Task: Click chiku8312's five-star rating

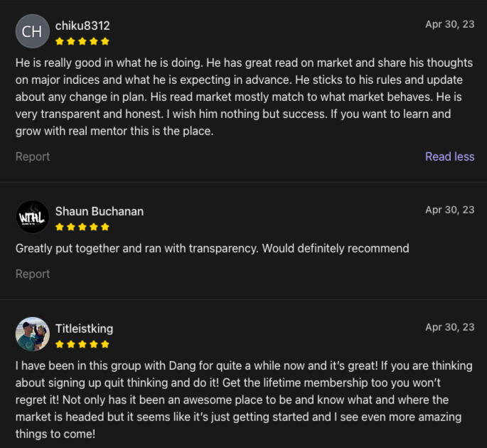Action: pos(82,41)
